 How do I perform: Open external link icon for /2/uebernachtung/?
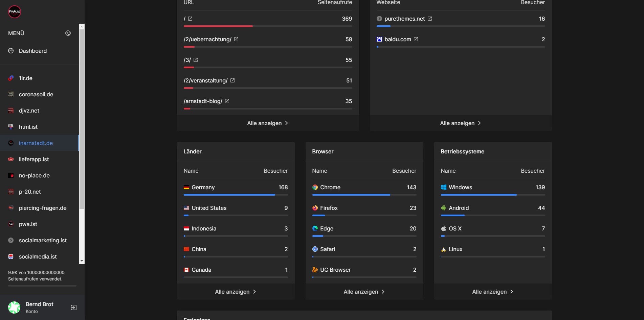[236, 39]
